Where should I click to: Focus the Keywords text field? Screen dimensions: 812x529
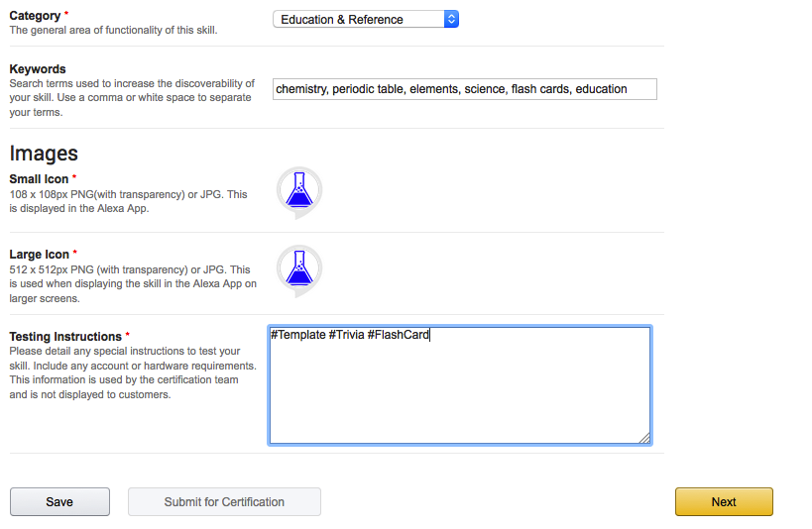pos(464,89)
